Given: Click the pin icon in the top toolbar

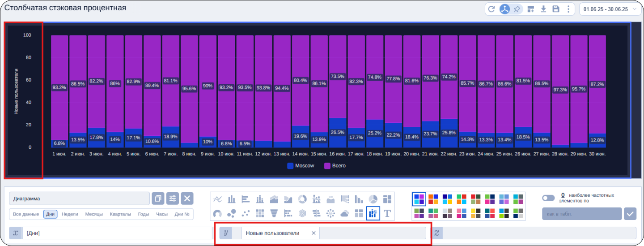Looking at the screenshot, I should point(517,9).
